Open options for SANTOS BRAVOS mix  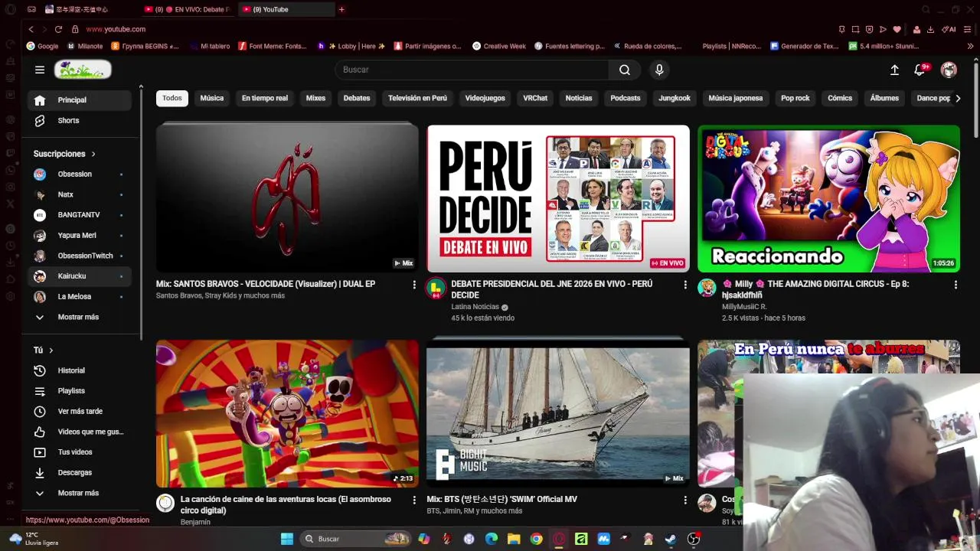coord(414,285)
